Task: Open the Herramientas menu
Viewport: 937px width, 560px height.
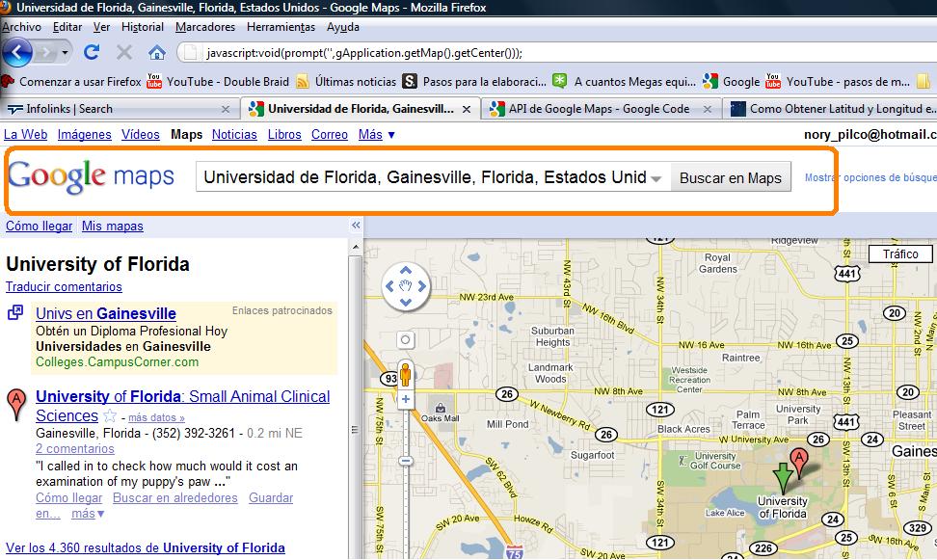Action: [281, 27]
